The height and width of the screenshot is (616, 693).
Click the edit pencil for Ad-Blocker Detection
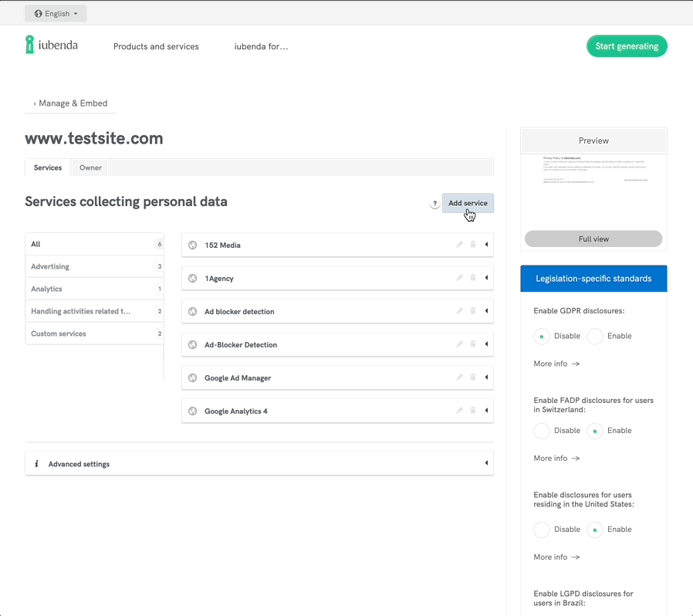click(x=460, y=344)
